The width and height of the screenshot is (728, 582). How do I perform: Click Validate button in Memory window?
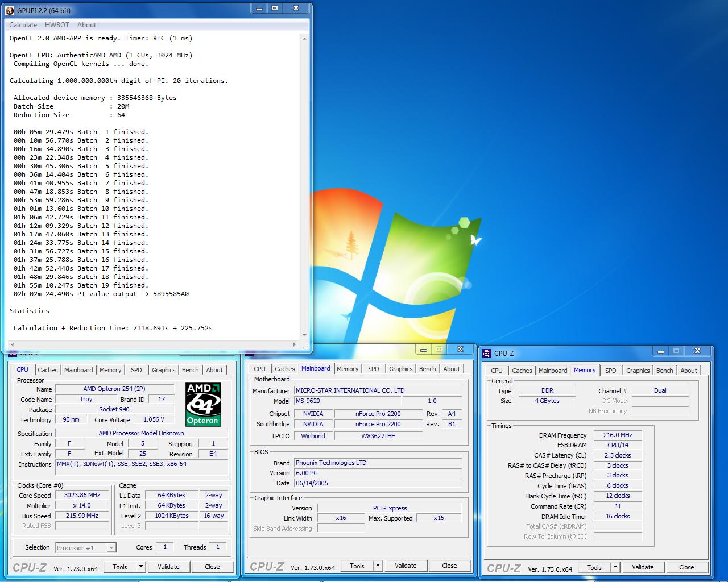[x=643, y=567]
